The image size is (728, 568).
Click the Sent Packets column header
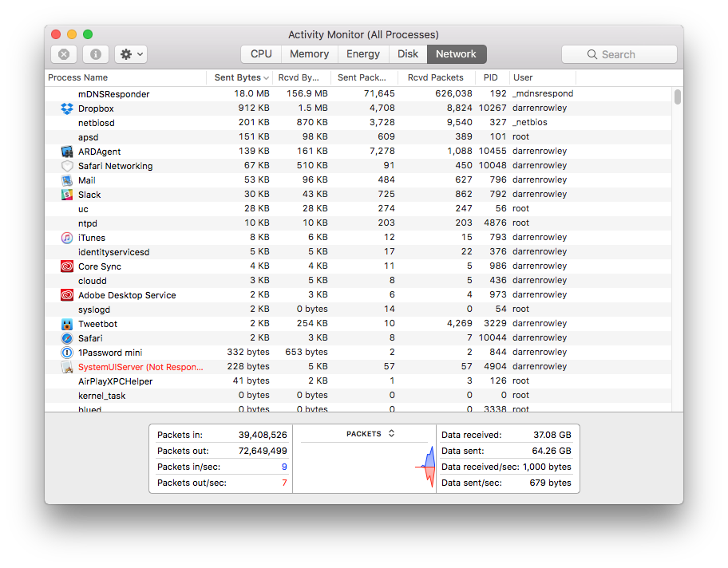pyautogui.click(x=365, y=77)
